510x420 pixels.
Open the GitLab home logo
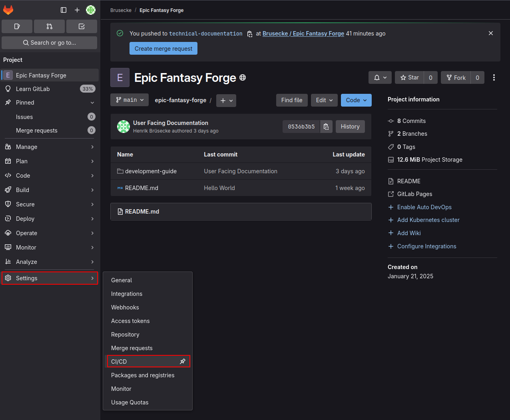[8, 10]
